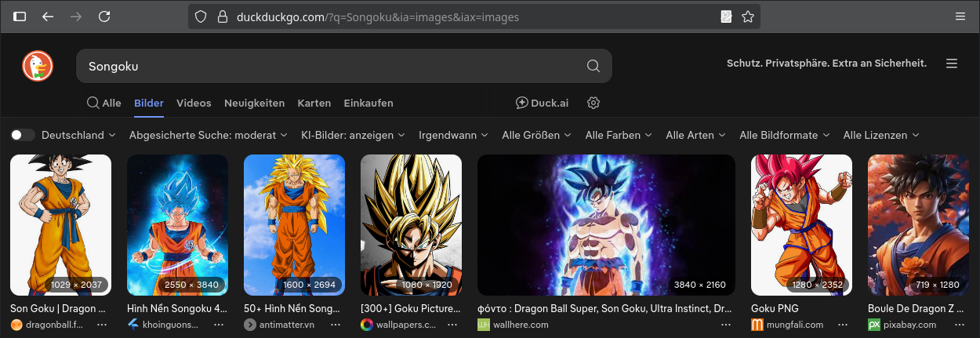The height and width of the screenshot is (338, 980).
Task: Switch to the Videos tab
Action: (x=194, y=103)
